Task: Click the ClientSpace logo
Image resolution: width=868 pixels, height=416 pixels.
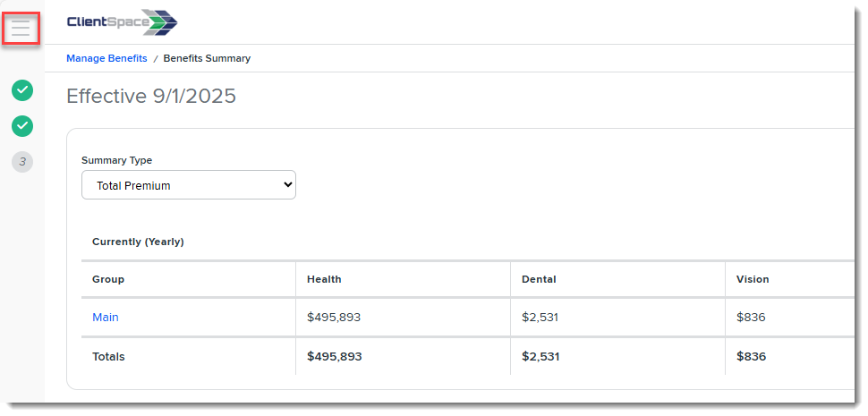Action: tap(122, 22)
